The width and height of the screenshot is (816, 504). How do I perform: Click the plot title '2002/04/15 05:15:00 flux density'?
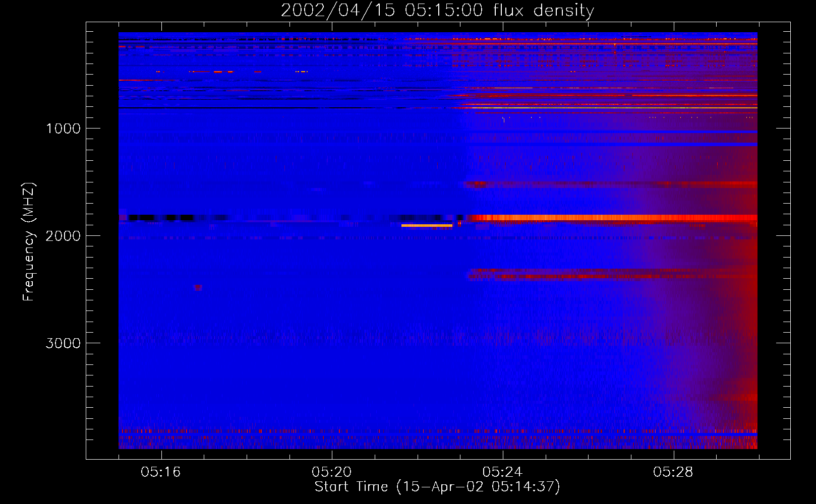437,10
